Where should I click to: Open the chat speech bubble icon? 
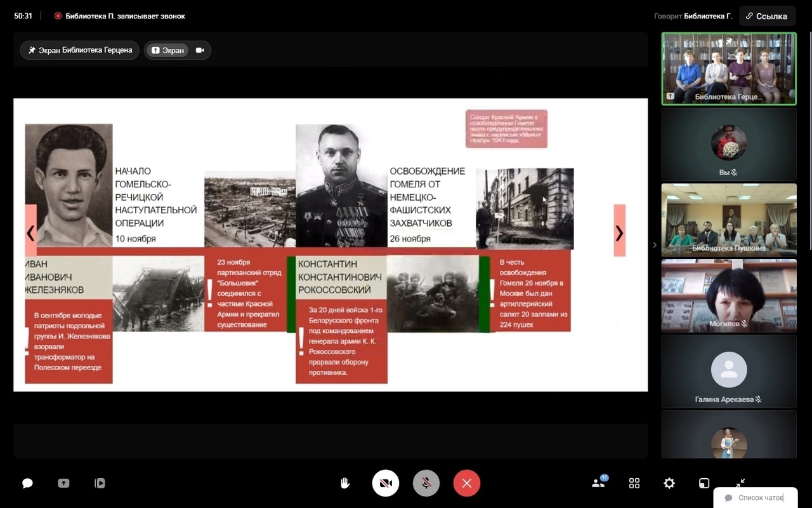pos(27,483)
